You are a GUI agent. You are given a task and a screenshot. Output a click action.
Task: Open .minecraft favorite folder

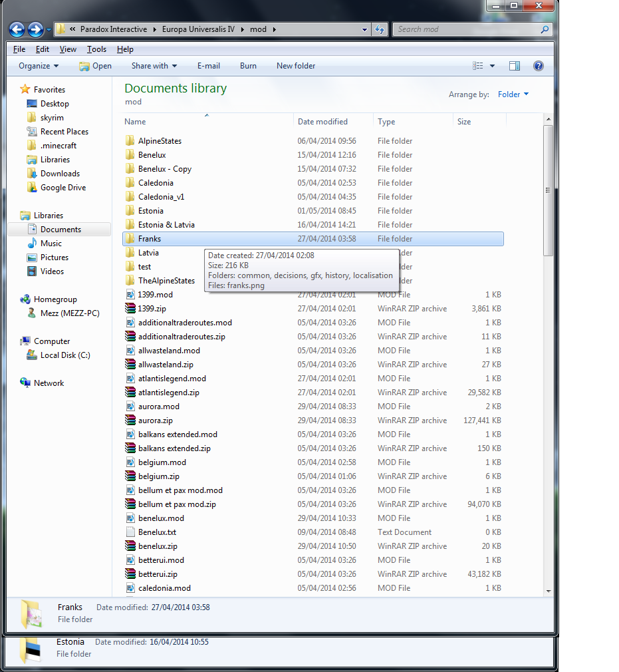[x=59, y=146]
